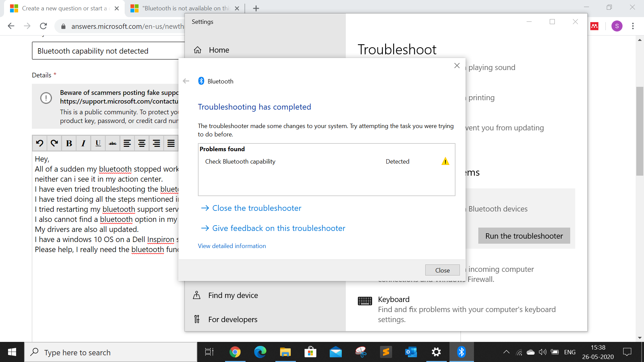Apply underline formatting
This screenshot has width=644, height=362.
pos(98,143)
